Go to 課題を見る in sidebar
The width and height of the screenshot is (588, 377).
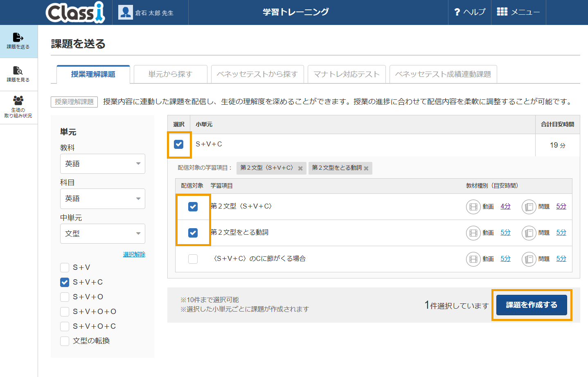point(18,74)
